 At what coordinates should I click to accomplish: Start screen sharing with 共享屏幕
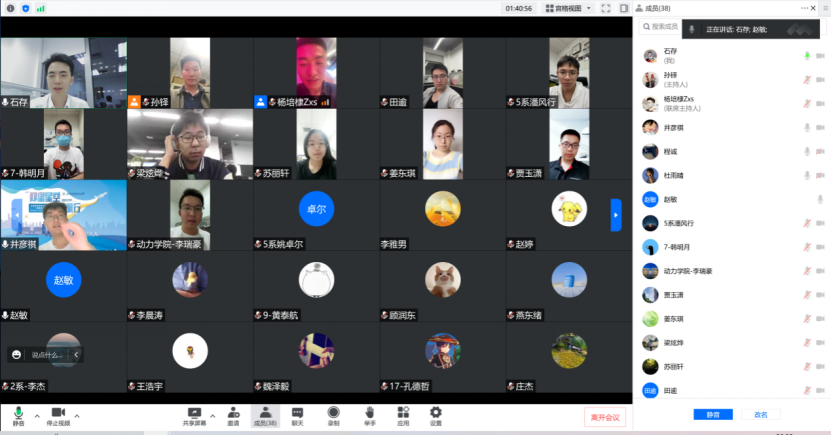[x=195, y=412]
